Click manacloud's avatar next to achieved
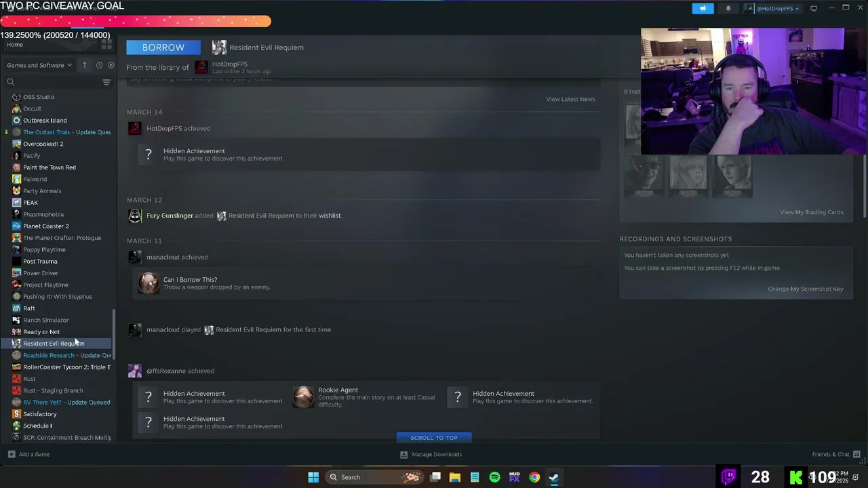Image resolution: width=868 pixels, height=488 pixels. 135,257
